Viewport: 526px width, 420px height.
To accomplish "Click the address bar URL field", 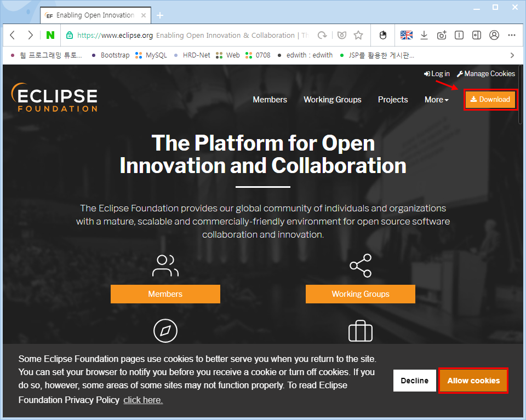I will 192,35.
